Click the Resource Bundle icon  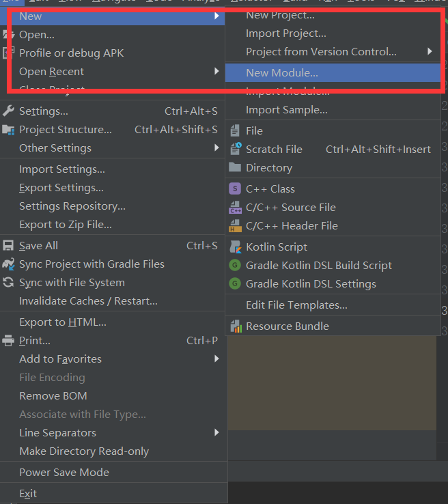pyautogui.click(x=235, y=326)
